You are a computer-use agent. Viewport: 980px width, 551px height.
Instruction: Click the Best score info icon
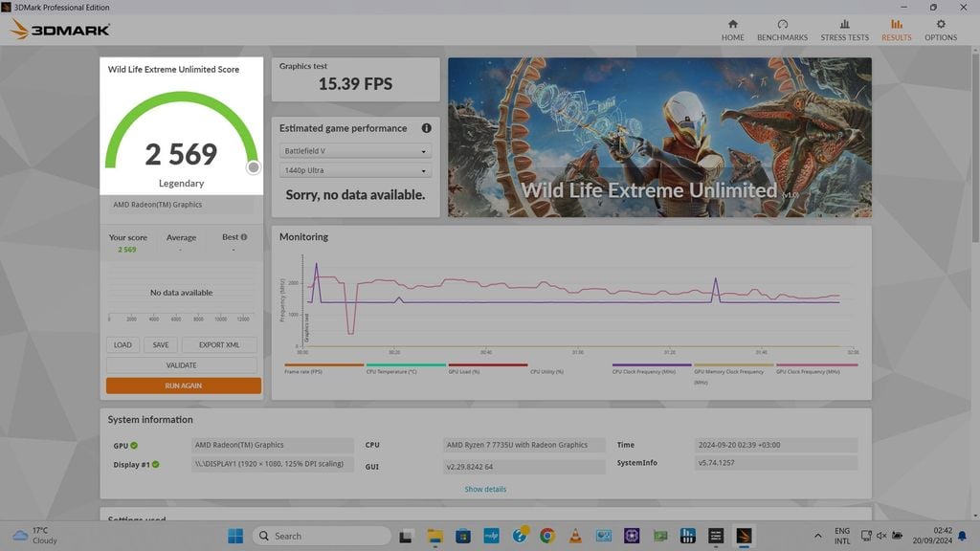tap(244, 237)
